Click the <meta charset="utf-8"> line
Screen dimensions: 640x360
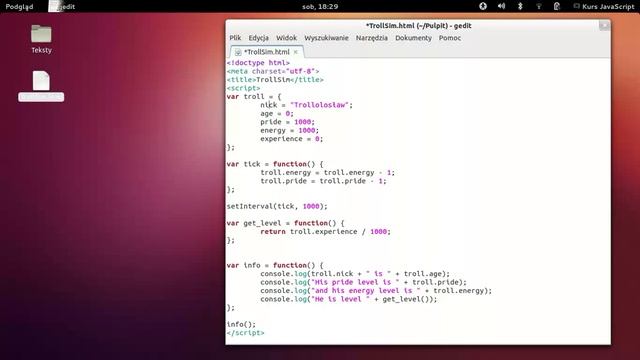(x=273, y=71)
